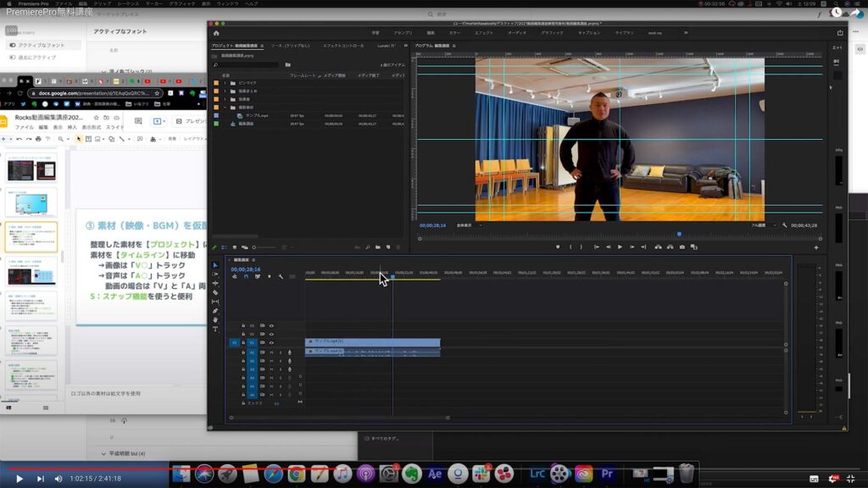Click the Export Frame camera icon

pyautogui.click(x=682, y=247)
